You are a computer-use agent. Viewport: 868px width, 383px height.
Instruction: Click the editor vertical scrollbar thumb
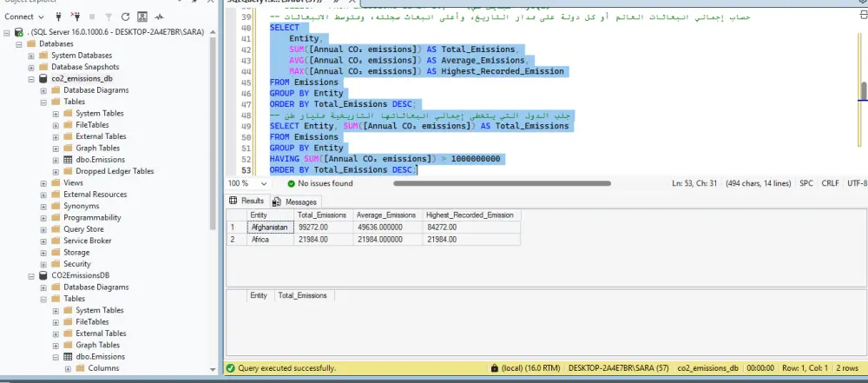864,91
